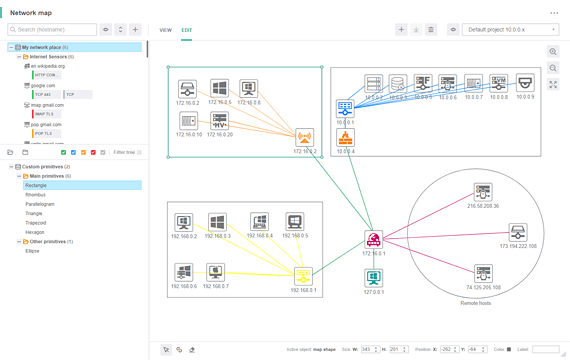570x360 pixels.
Task: Toggle tree visibility with eye icon near search
Action: coord(106,29)
